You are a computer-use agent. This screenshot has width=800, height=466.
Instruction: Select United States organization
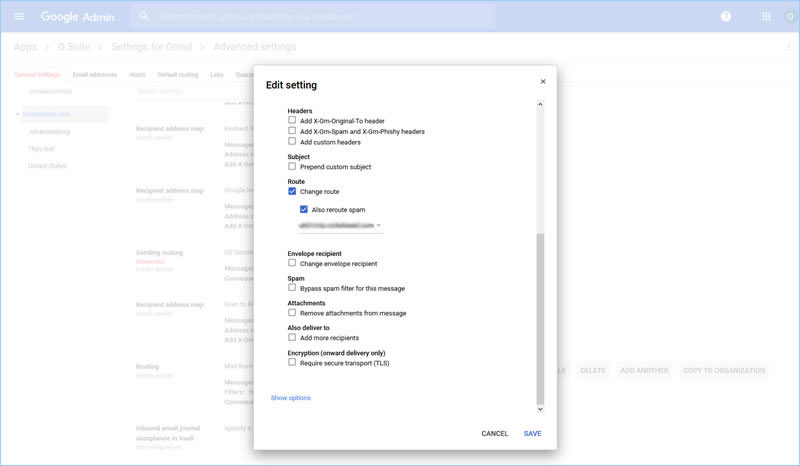(x=47, y=166)
